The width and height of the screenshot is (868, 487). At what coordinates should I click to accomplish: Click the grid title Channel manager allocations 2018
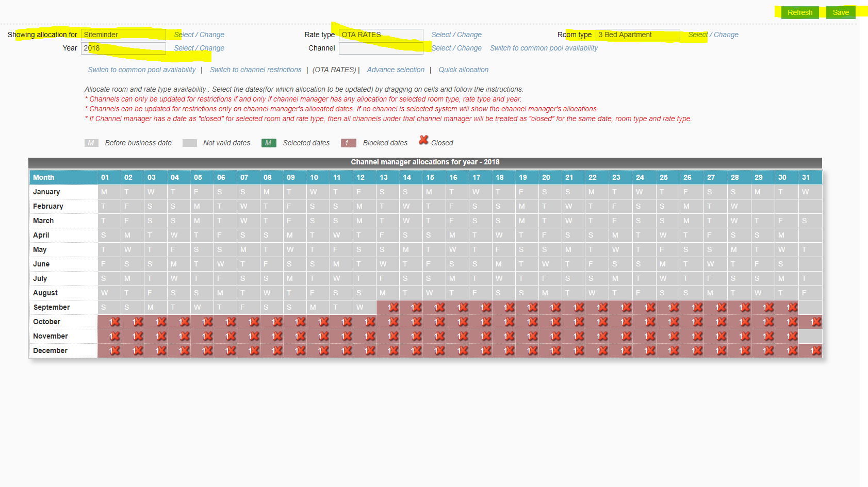click(x=425, y=162)
